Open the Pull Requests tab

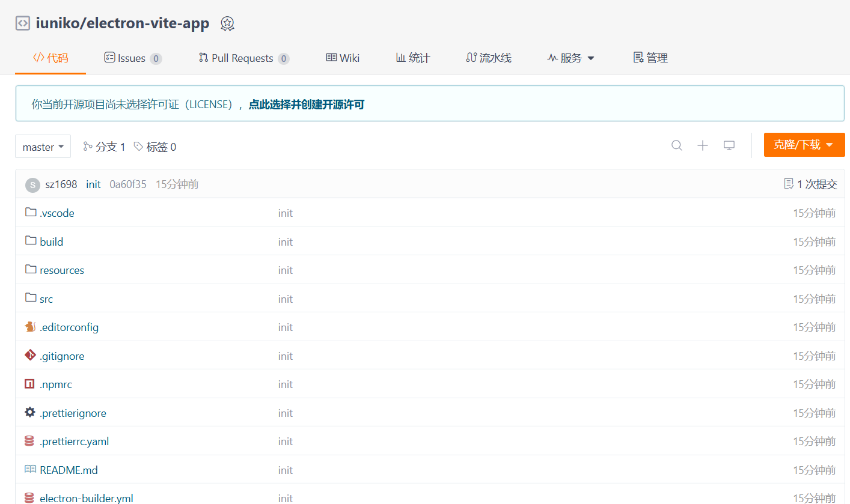[244, 58]
